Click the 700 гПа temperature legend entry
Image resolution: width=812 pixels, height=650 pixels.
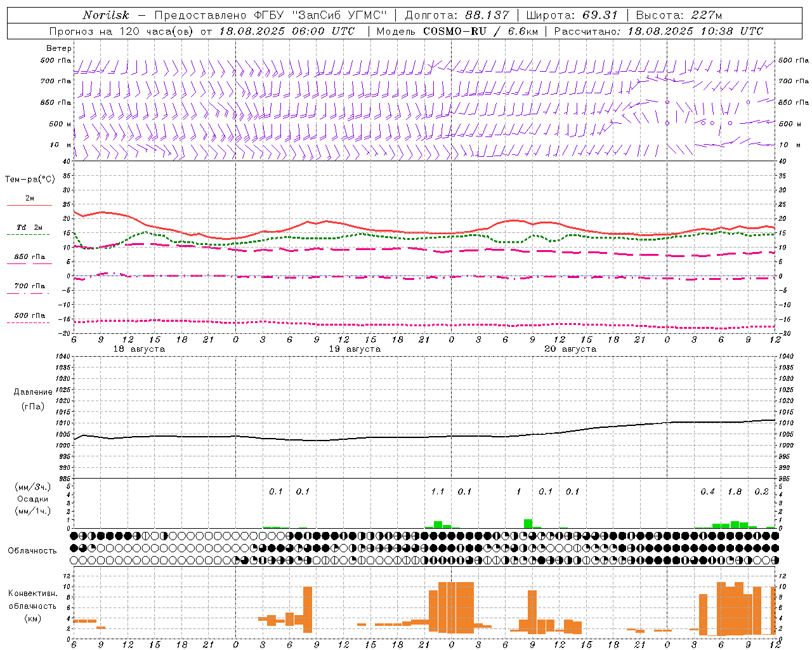[30, 286]
